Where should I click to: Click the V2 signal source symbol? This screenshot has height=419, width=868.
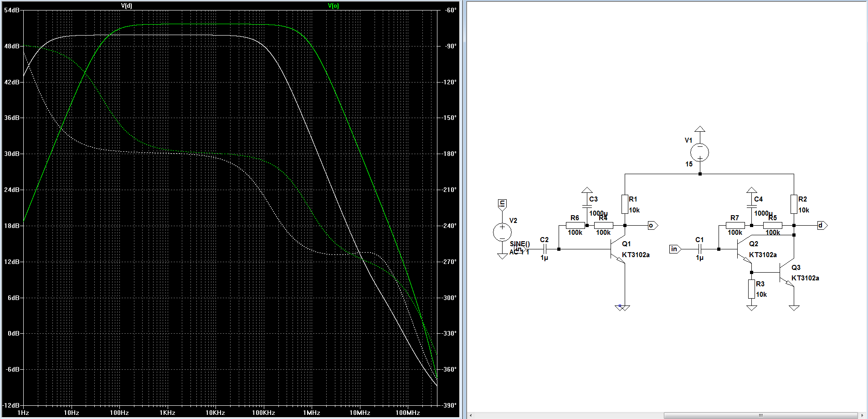(x=502, y=232)
